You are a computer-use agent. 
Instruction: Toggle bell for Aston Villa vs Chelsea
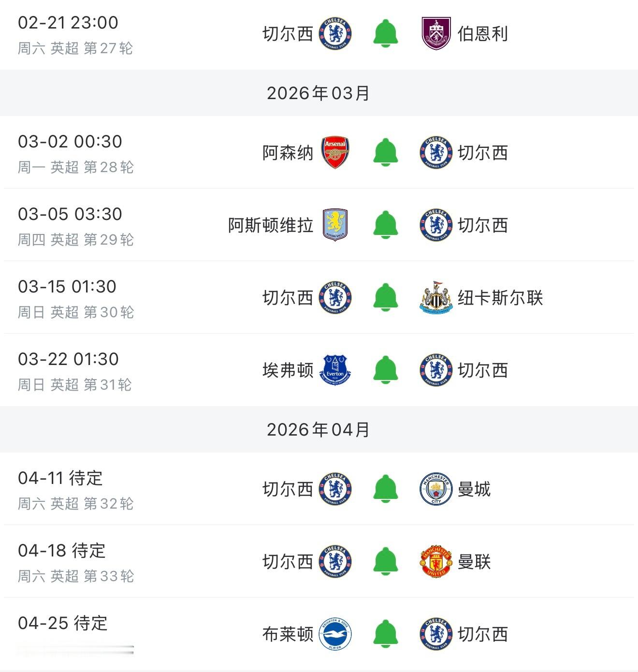[x=386, y=225]
